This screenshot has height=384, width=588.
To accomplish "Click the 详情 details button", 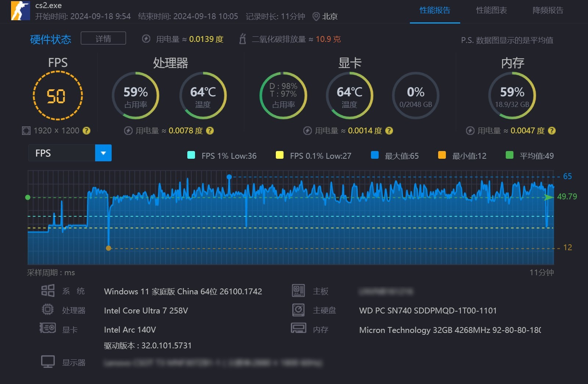I will click(x=103, y=38).
